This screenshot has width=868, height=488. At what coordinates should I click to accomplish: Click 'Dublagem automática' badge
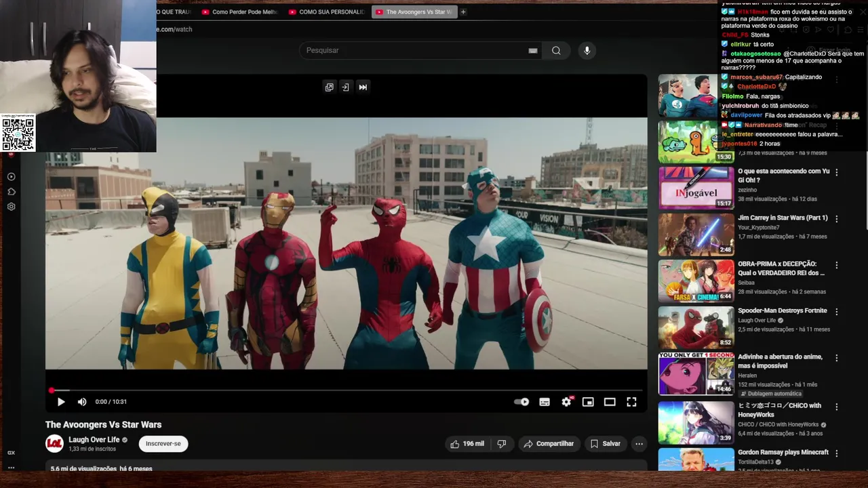click(x=770, y=394)
